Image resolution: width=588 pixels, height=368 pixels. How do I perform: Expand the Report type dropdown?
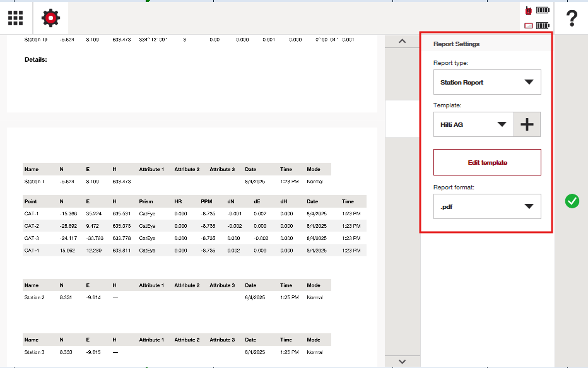pyautogui.click(x=487, y=83)
